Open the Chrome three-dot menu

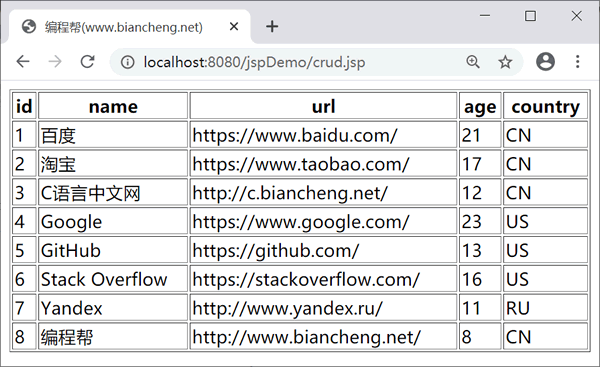click(x=578, y=61)
